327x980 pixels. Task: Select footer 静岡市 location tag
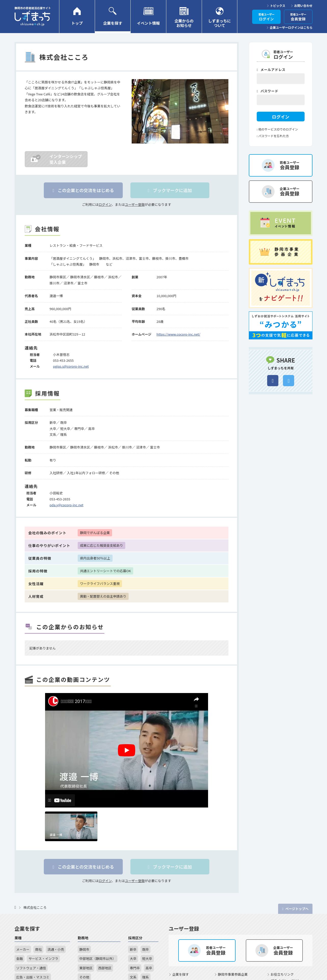click(x=84, y=949)
